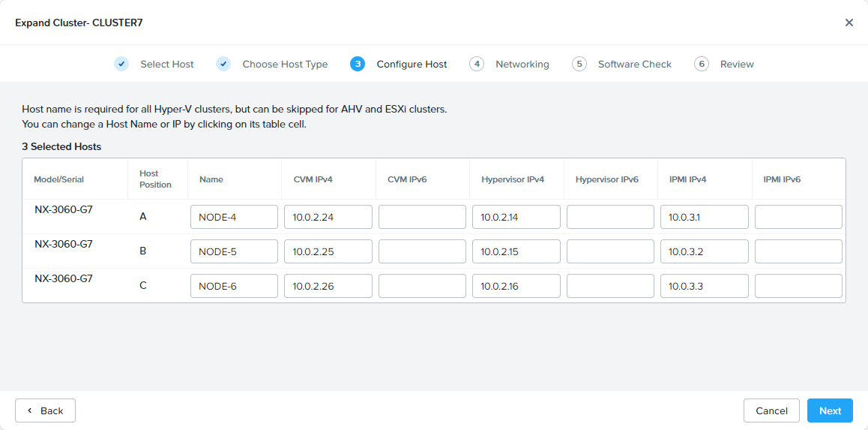
Task: Click the Choose Host Type checkmark icon
Action: click(223, 64)
